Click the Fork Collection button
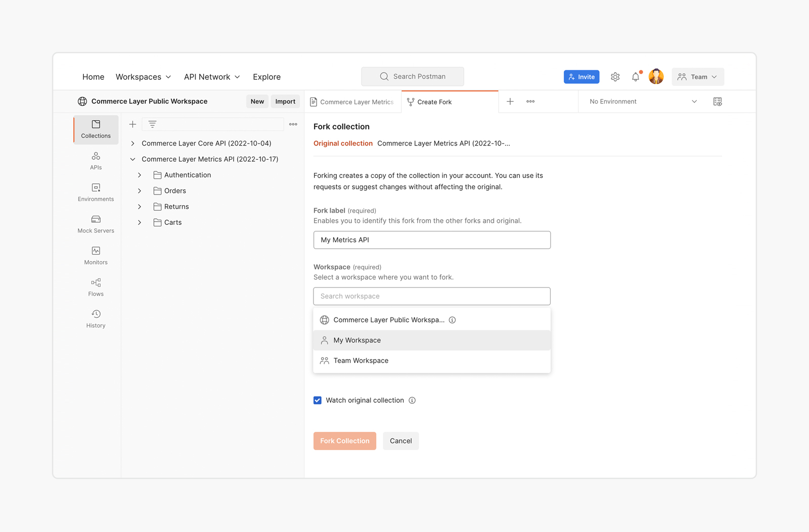 (x=344, y=441)
